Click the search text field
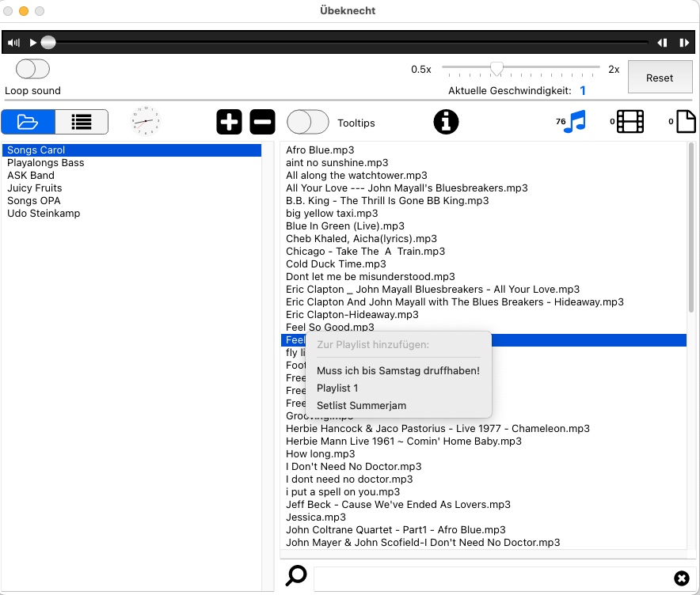Screen dimensions: 700x595 [x=491, y=577]
